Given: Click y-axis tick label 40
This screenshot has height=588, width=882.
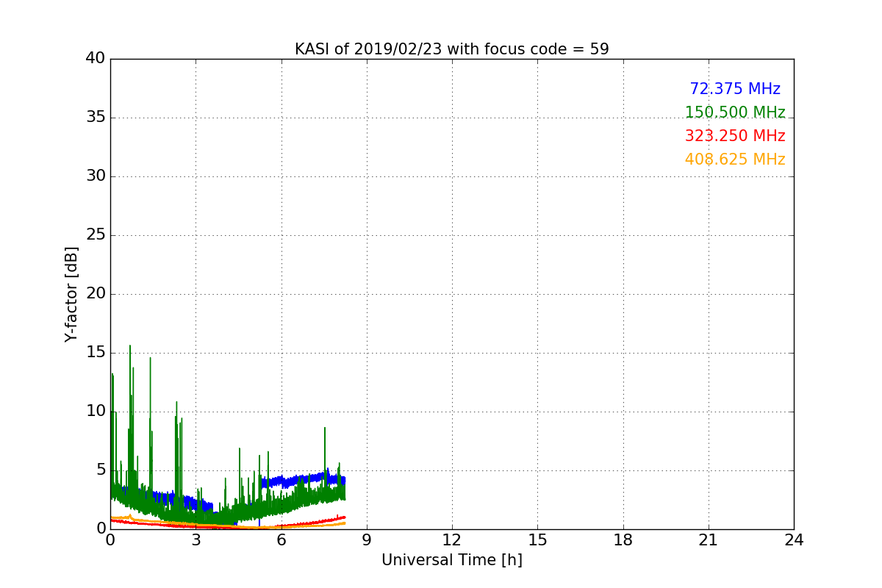Looking at the screenshot, I should click(x=96, y=59).
